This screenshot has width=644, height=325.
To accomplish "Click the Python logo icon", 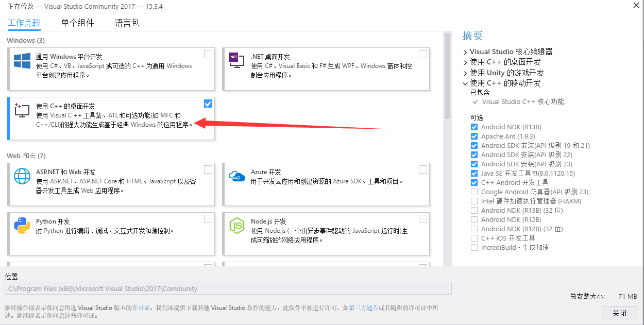I will pyautogui.click(x=22, y=226).
